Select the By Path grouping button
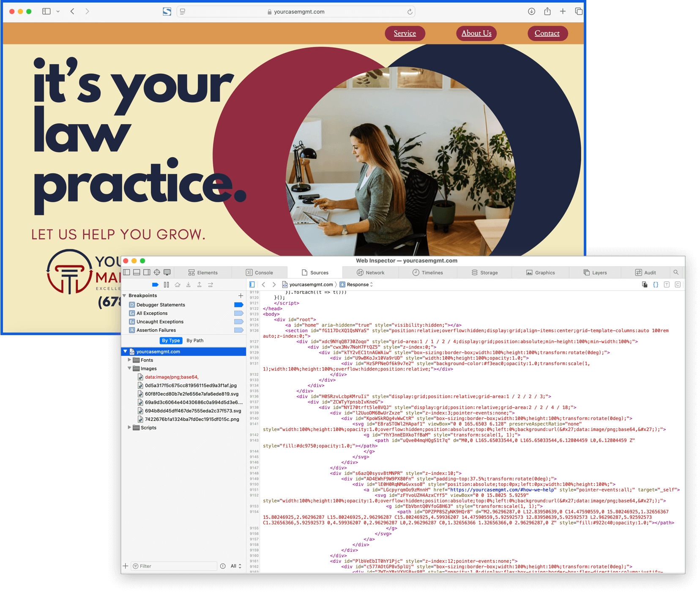The image size is (700, 592). click(x=195, y=341)
